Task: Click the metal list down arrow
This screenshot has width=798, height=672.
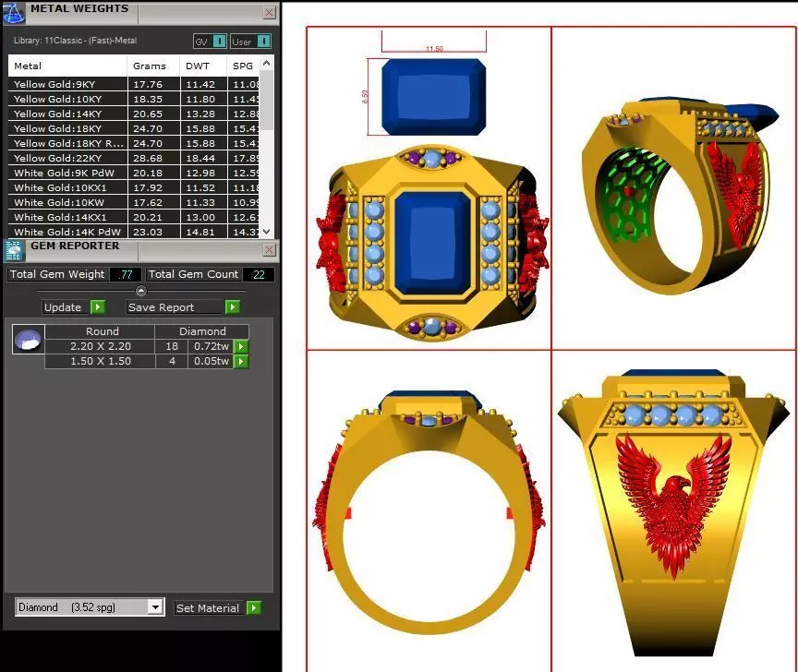Action: (267, 232)
